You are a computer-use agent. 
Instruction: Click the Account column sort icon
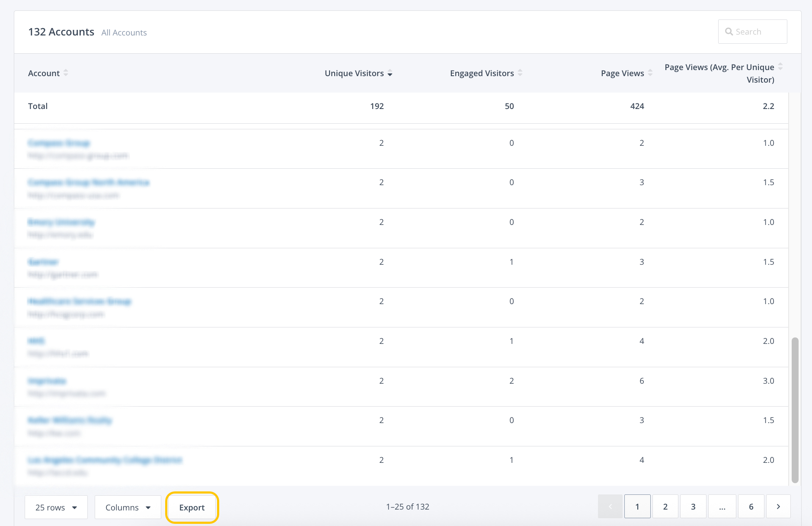click(66, 73)
